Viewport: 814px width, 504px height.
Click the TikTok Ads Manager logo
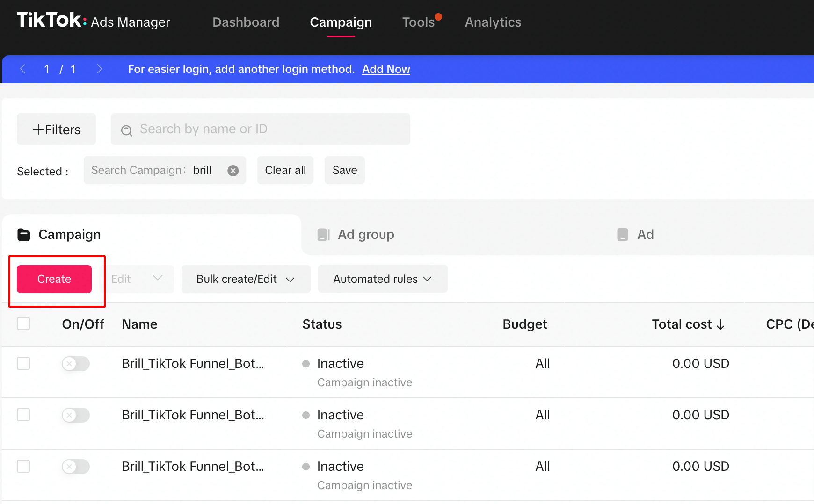click(93, 21)
